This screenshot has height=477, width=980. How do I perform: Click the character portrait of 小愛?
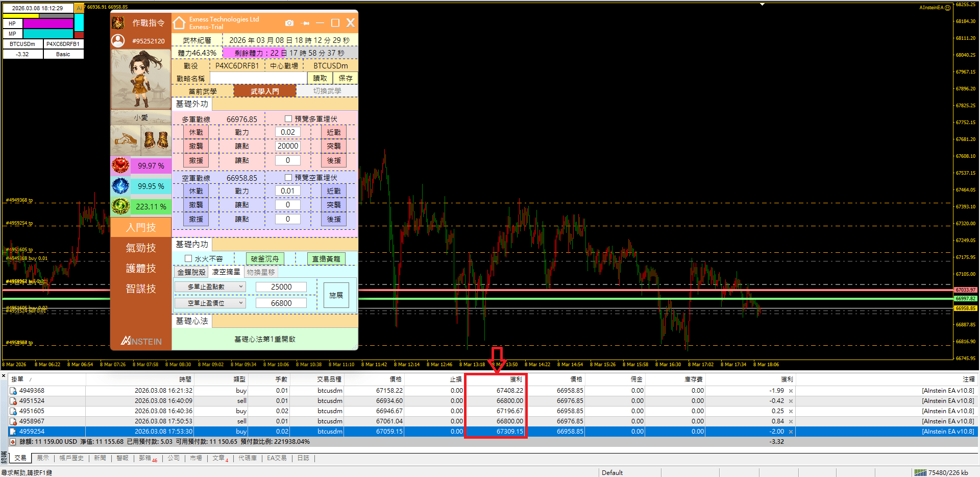[x=141, y=80]
